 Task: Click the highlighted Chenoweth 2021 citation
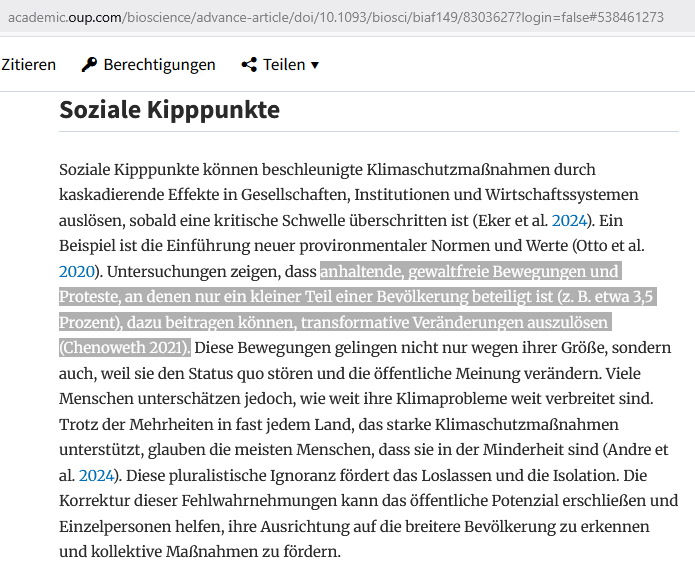[x=125, y=347]
